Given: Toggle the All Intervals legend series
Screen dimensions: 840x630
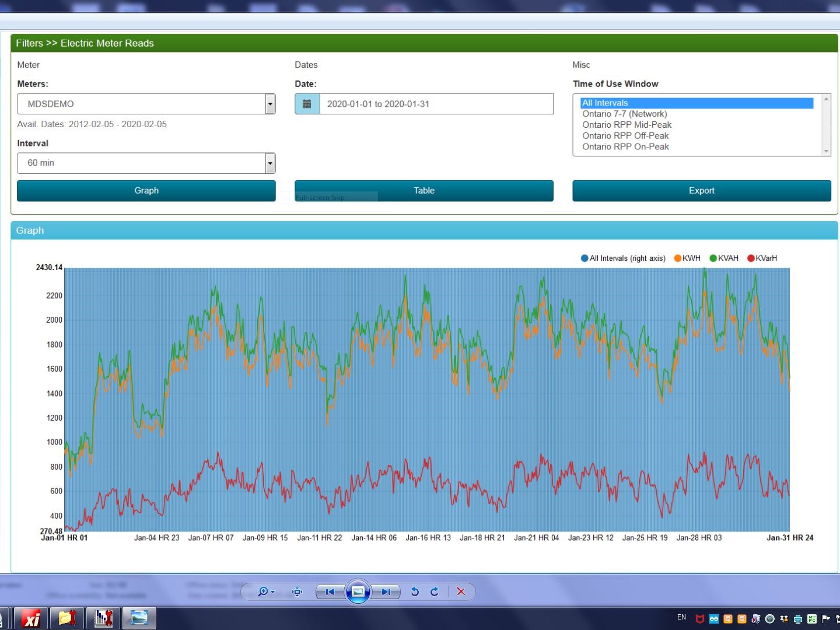Looking at the screenshot, I should pos(623,258).
